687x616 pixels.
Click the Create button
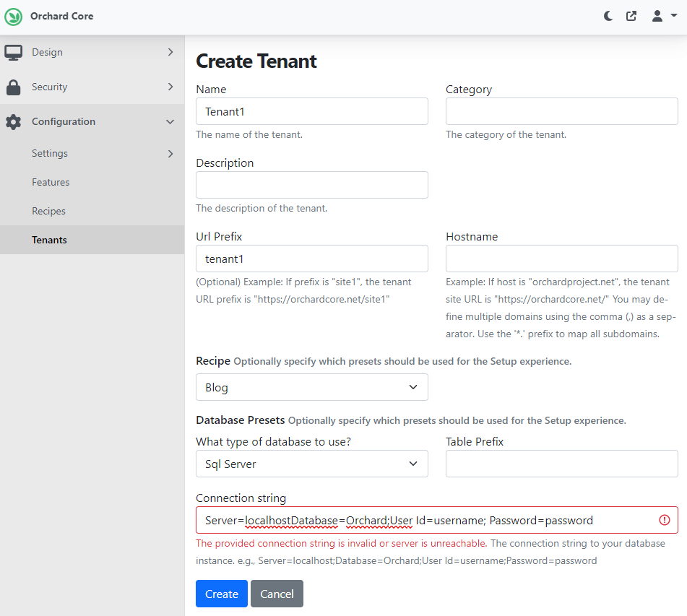[x=222, y=594]
